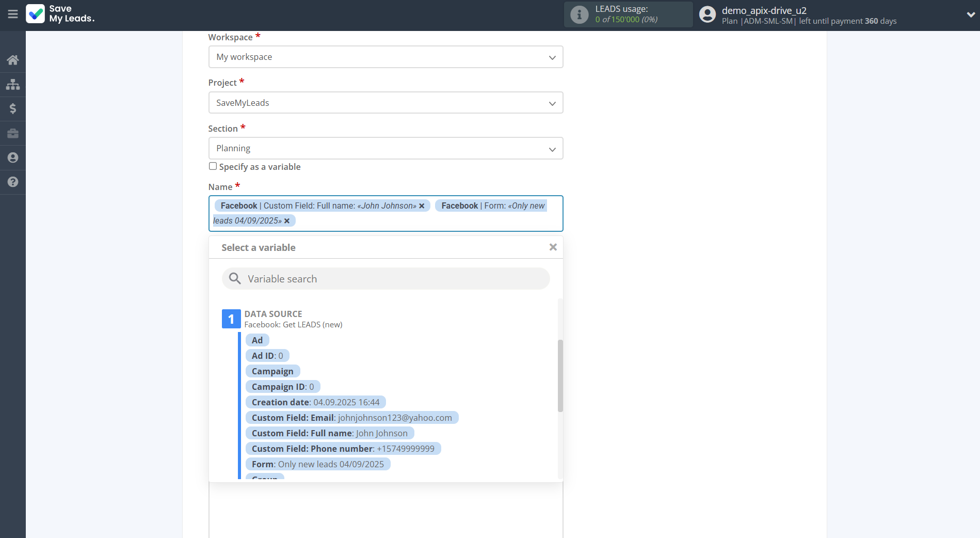Open the Section Planning dropdown
This screenshot has height=538, width=980.
tap(385, 149)
